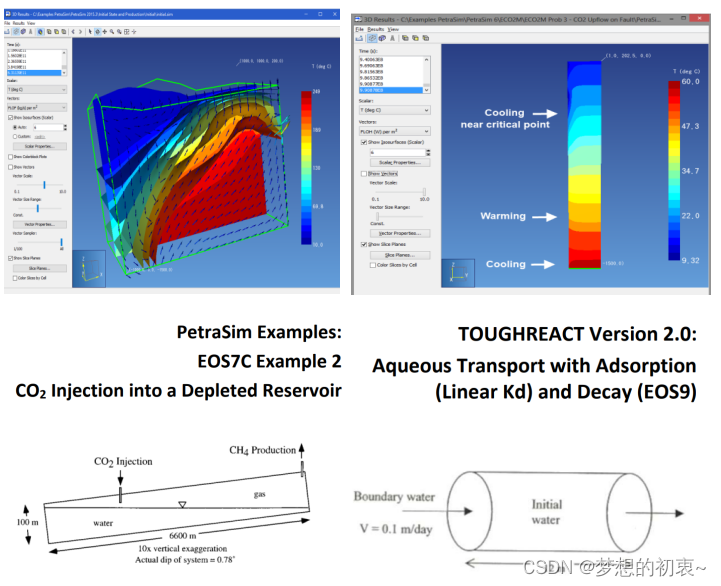Open the View menu in right window
The image size is (721, 586).
tap(393, 29)
